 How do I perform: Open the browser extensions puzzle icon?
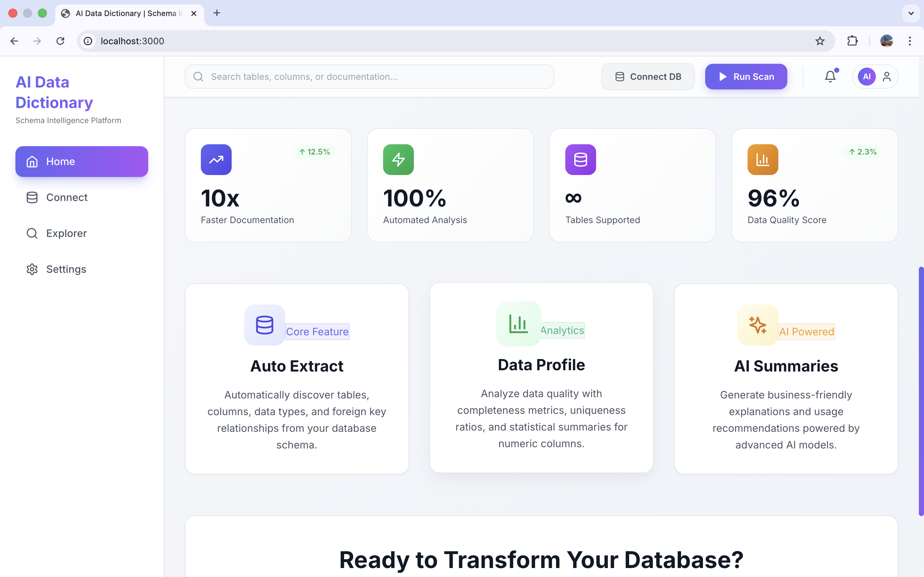pos(853,41)
